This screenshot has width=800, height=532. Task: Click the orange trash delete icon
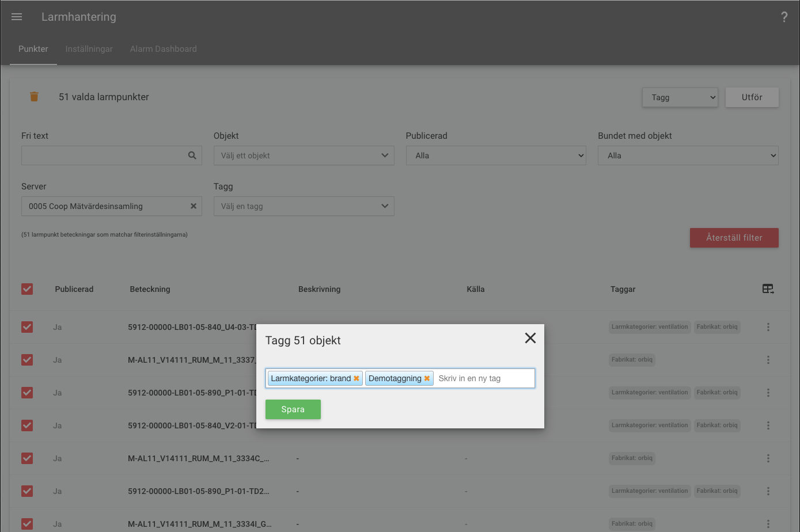(34, 97)
